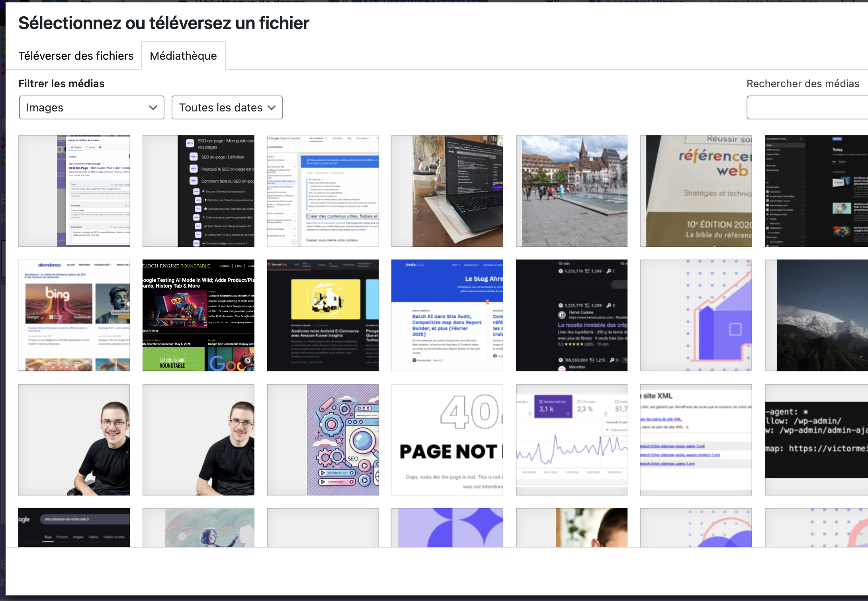868x601 pixels.
Task: Select the empty gray placeholder thumbnail
Action: 323,527
